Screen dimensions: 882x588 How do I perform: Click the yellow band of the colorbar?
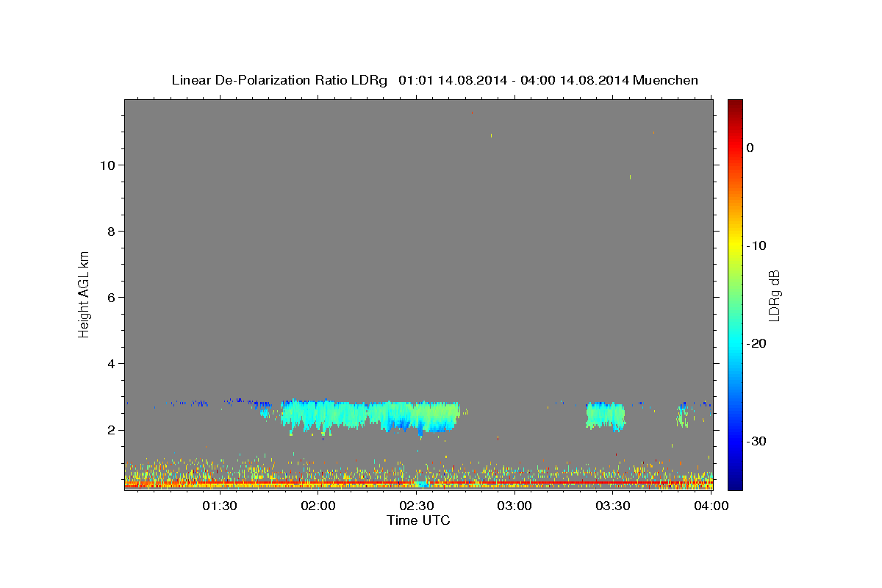tap(735, 245)
